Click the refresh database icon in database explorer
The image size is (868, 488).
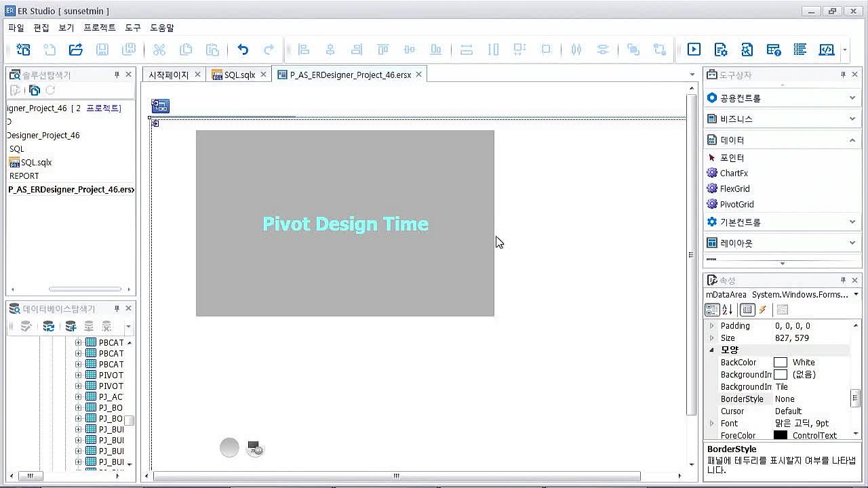pyautogui.click(x=49, y=327)
